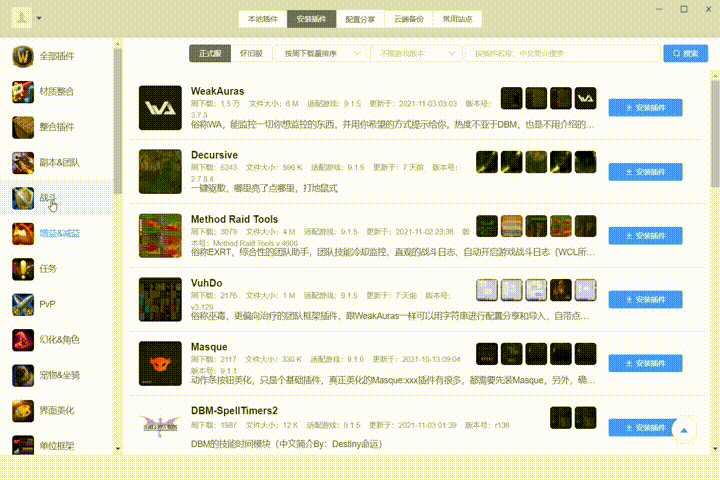
Task: Switch to the 配置分享 tab
Action: [360, 19]
